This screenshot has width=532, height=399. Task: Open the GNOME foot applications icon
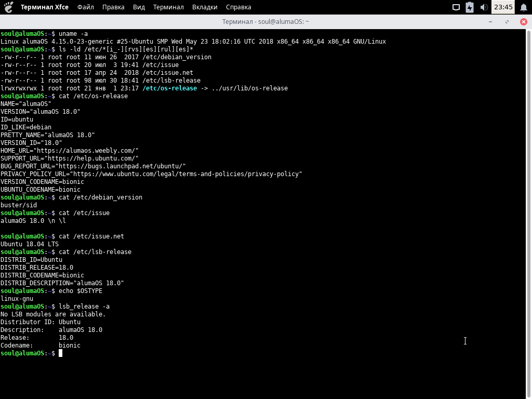[x=9, y=7]
